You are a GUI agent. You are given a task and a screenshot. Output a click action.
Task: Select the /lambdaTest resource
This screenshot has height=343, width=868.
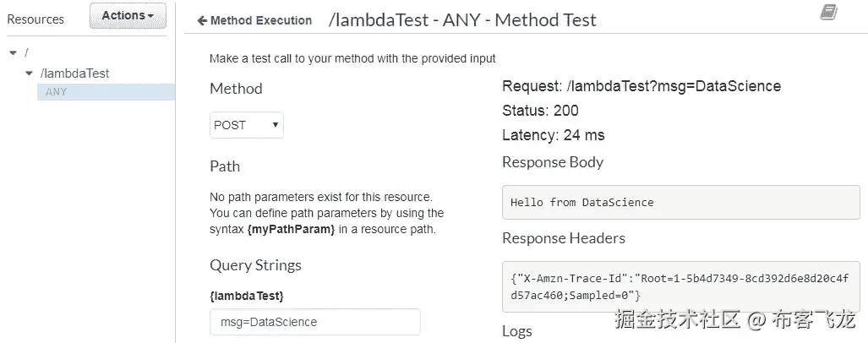click(x=74, y=73)
